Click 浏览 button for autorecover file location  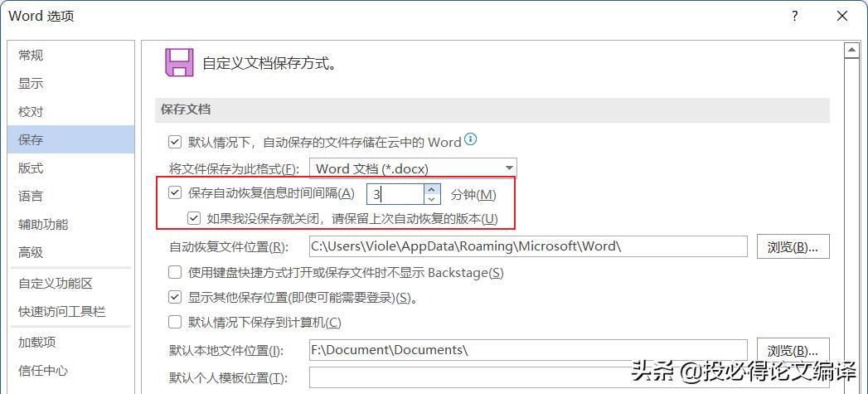click(793, 246)
